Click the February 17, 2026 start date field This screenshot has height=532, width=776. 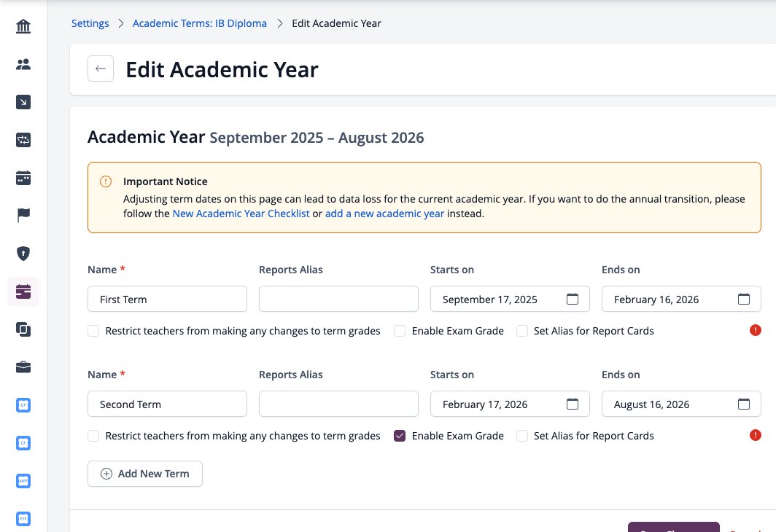(510, 404)
